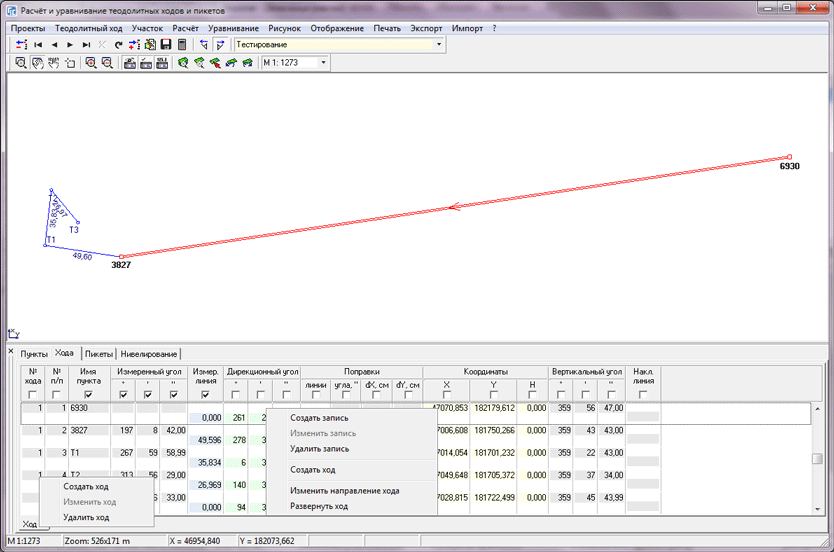
Task: Click the curved refresh arrow icon
Action: tap(118, 45)
